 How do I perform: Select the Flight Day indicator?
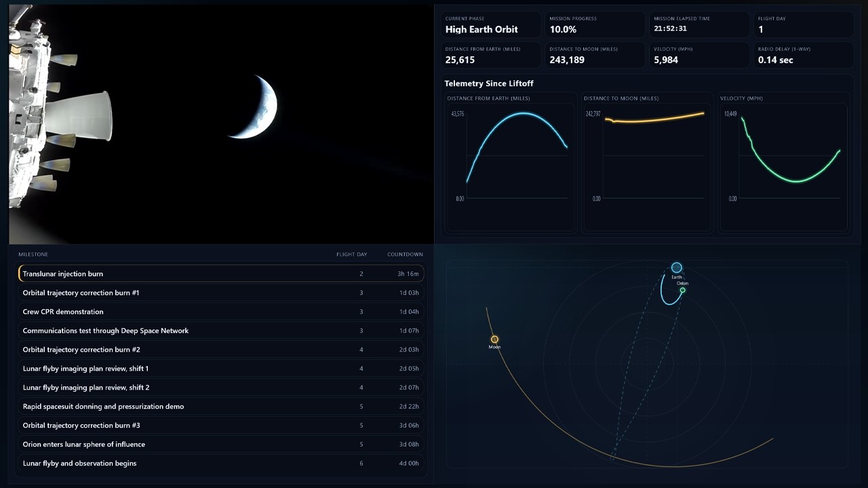tap(804, 24)
